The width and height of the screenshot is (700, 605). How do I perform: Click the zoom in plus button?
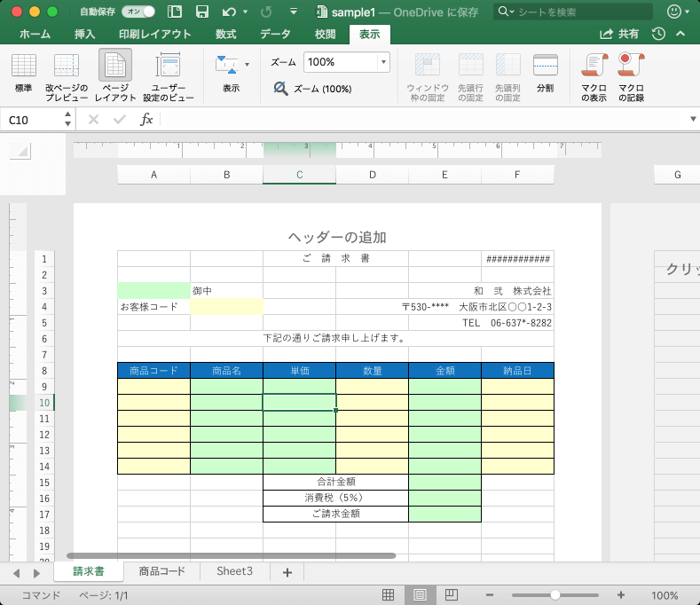(620, 594)
